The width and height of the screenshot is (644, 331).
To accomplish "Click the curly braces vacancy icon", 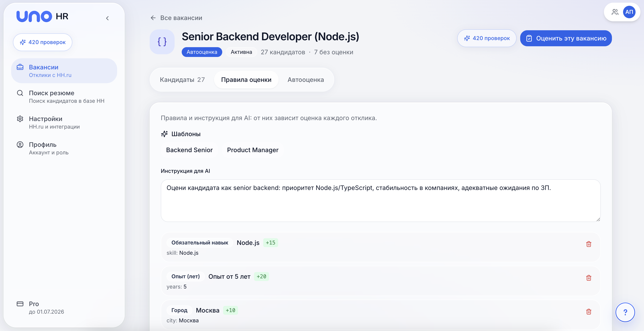I will point(162,42).
